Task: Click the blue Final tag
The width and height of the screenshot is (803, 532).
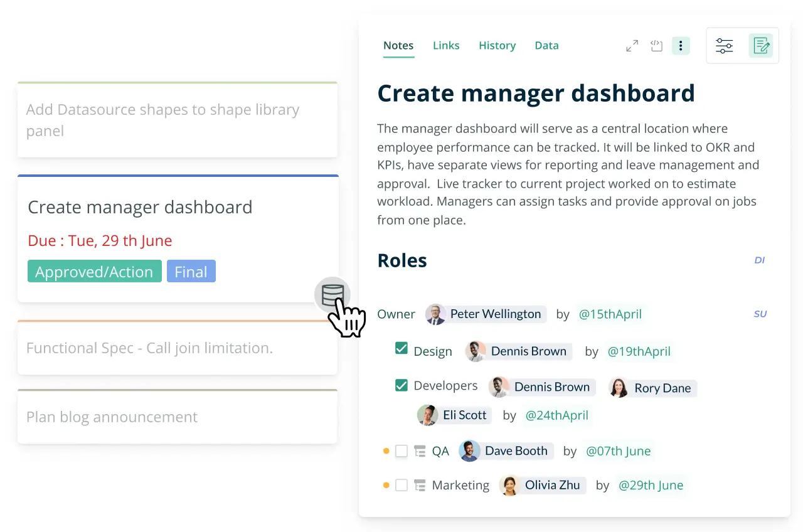Action: pos(191,272)
